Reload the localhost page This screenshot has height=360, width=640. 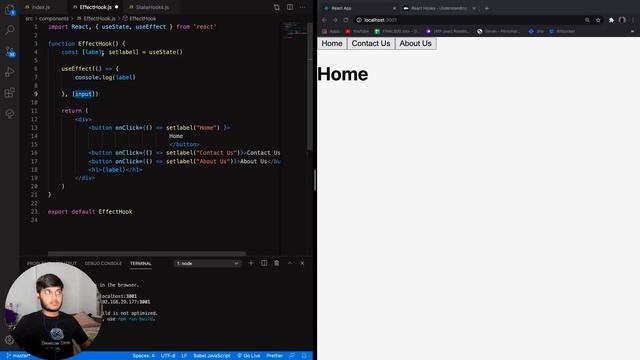pos(346,20)
